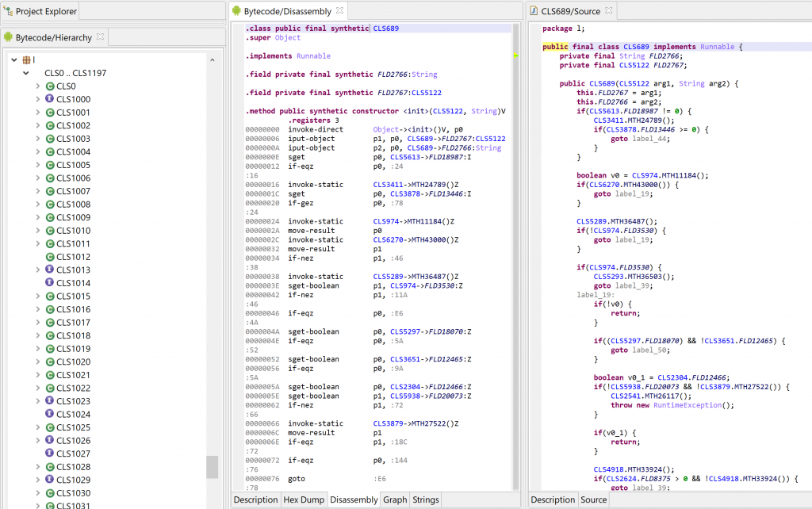
Task: Click the CLS1029 interface icon
Action: [x=50, y=480]
